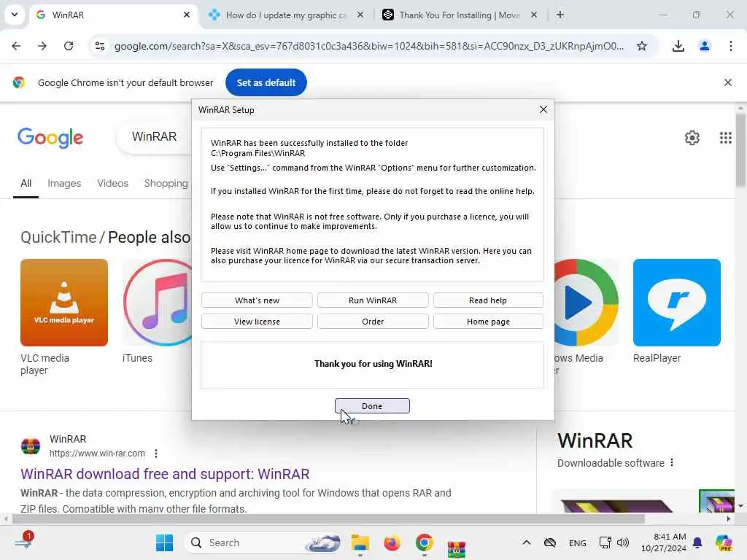Viewport: 747px width, 560px height.
Task: Click the Google logo
Action: [50, 138]
